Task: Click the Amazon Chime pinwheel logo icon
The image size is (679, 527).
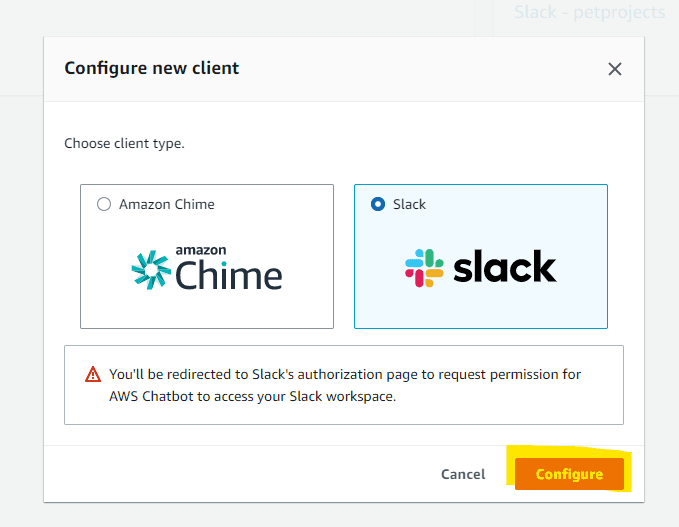Action: (152, 268)
